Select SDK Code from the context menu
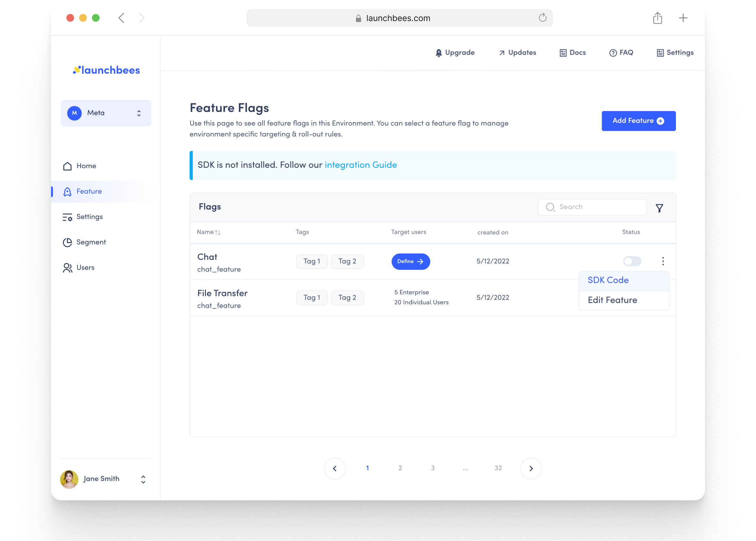The image size is (756, 541). (x=608, y=280)
